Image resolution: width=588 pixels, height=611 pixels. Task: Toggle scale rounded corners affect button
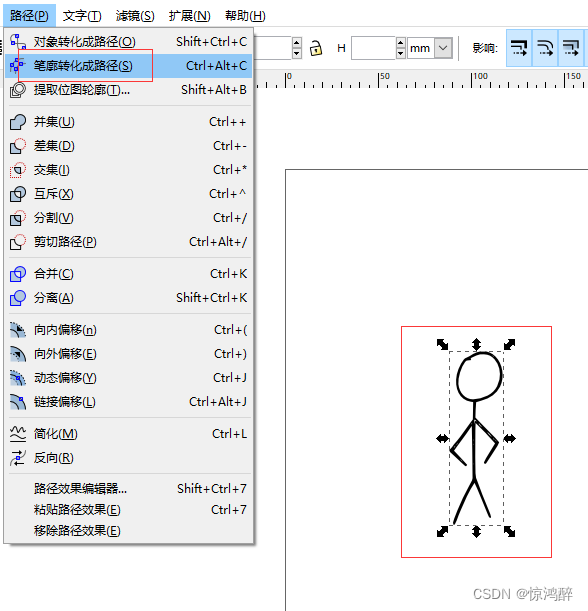[545, 48]
